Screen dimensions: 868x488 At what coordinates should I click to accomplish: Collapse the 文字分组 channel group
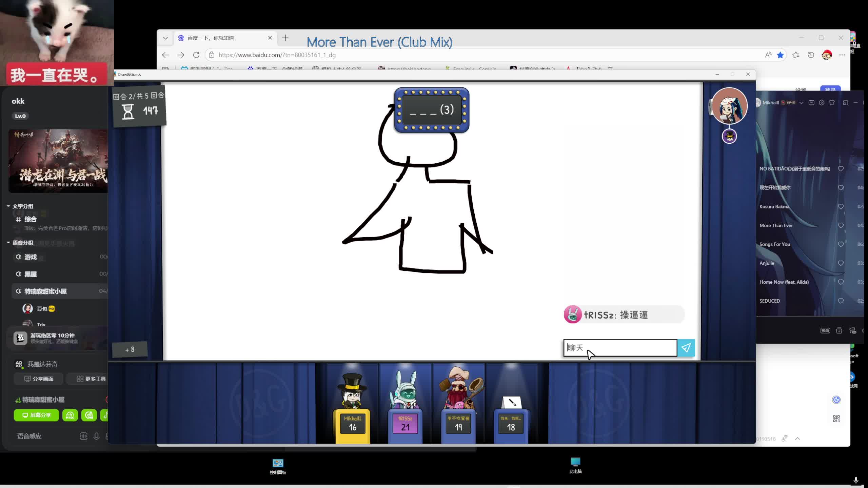pyautogui.click(x=8, y=206)
